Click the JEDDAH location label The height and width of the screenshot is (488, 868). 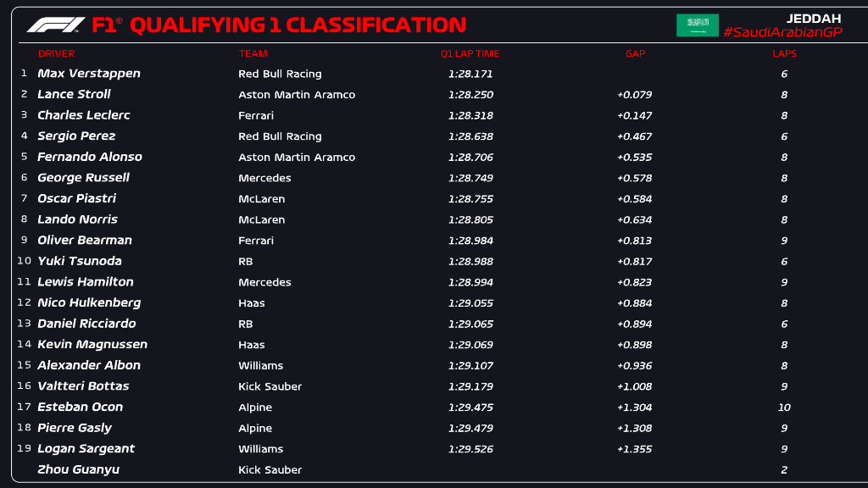(x=813, y=18)
